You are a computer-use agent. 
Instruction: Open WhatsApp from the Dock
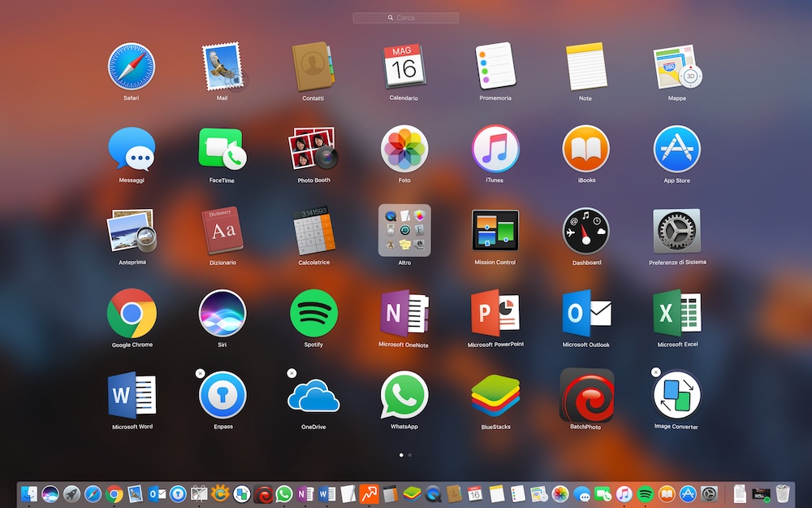pos(283,494)
